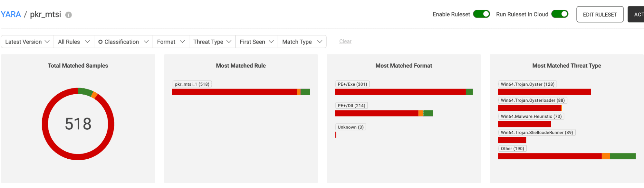The height and width of the screenshot is (188, 644).
Task: Click the info icon next to pkr_mtsi
Action: pyautogui.click(x=69, y=15)
